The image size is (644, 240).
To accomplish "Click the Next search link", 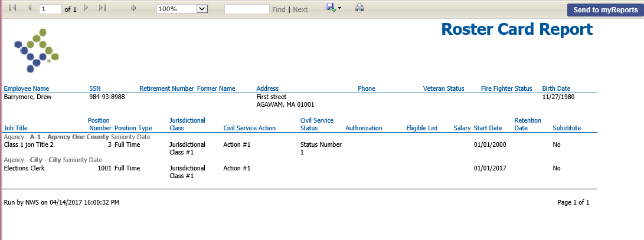I will click(300, 9).
